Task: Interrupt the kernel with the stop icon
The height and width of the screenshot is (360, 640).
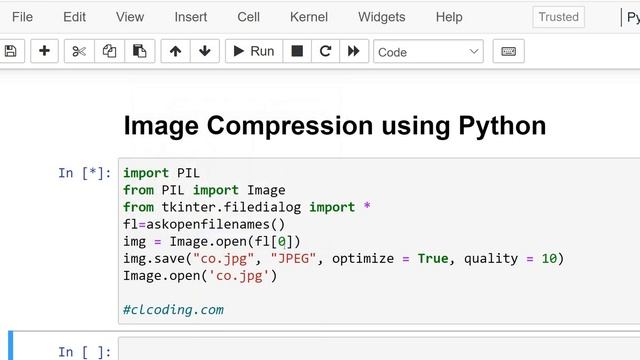Action: click(297, 51)
